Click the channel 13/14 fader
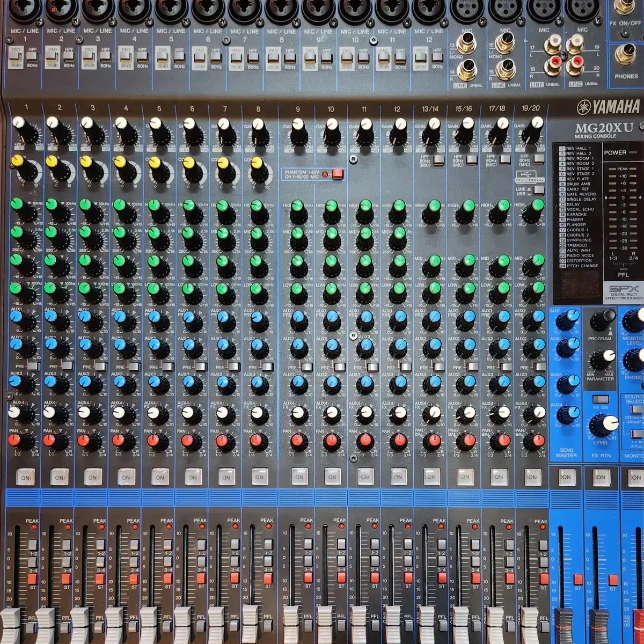The image size is (644, 644). pos(427,626)
